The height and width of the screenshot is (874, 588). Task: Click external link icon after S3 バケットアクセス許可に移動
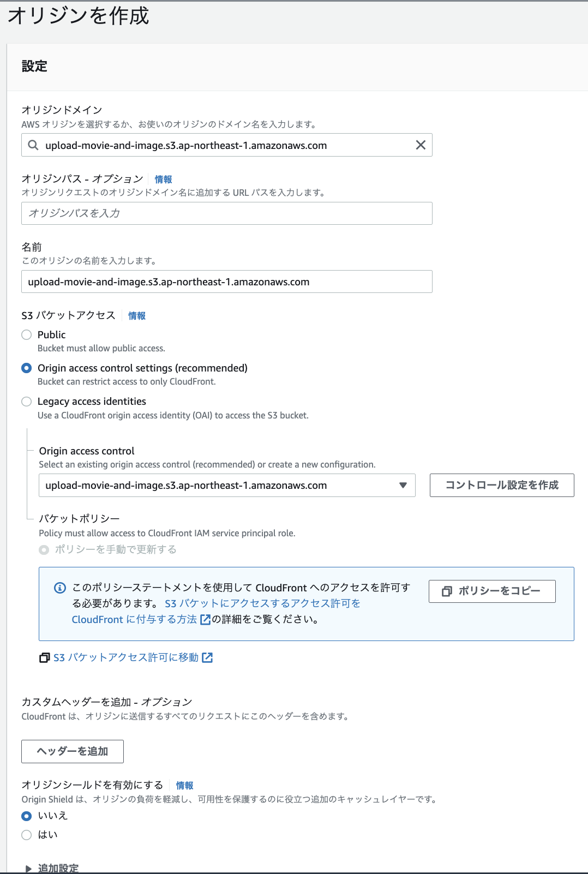tap(208, 657)
